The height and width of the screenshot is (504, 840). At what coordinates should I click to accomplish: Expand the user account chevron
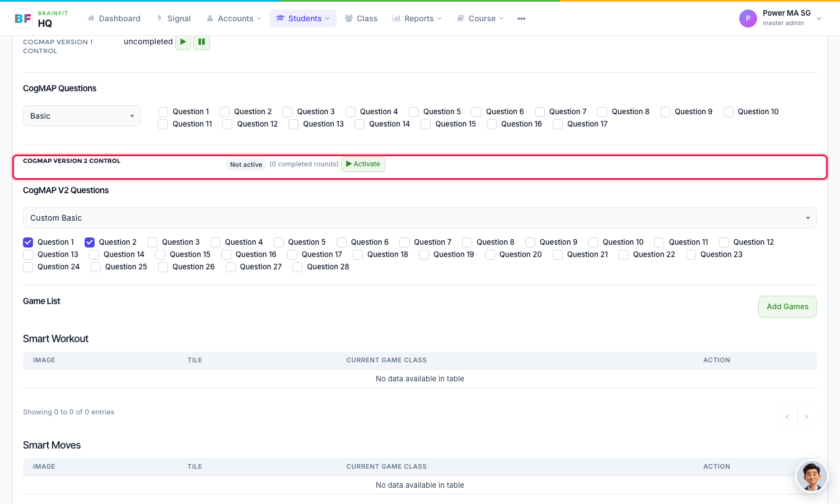819,18
